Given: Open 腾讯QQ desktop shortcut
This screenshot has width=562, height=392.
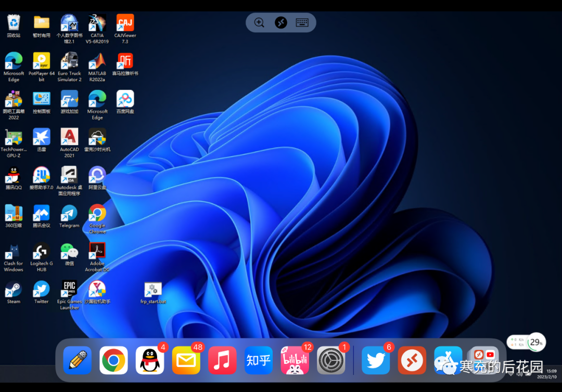Looking at the screenshot, I should pyautogui.click(x=14, y=178).
